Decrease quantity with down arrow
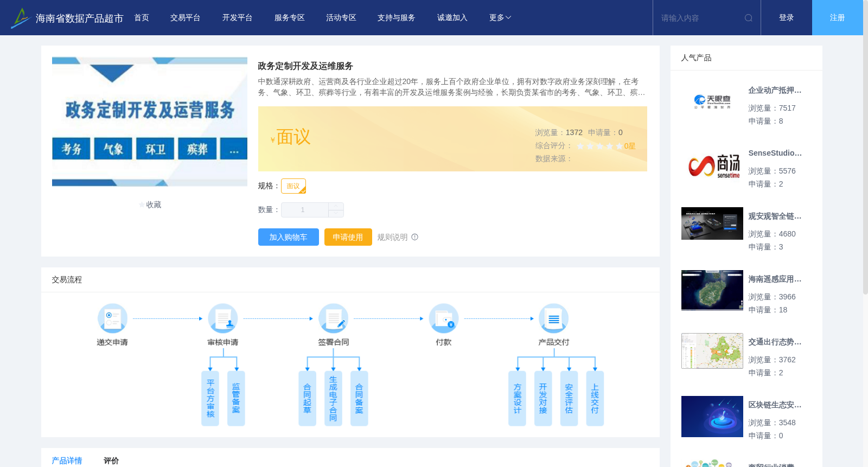This screenshot has height=467, width=868. pos(336,213)
